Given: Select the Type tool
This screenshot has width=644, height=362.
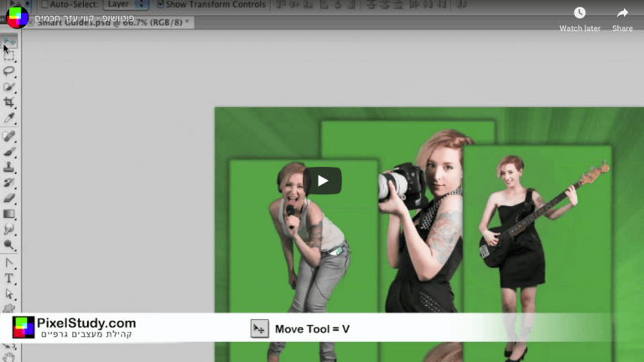Looking at the screenshot, I should click(9, 279).
